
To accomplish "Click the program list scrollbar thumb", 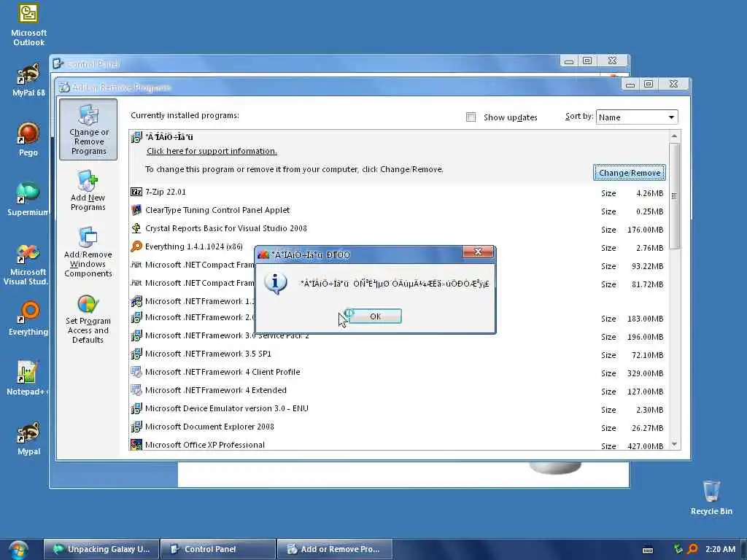I will tap(674, 195).
